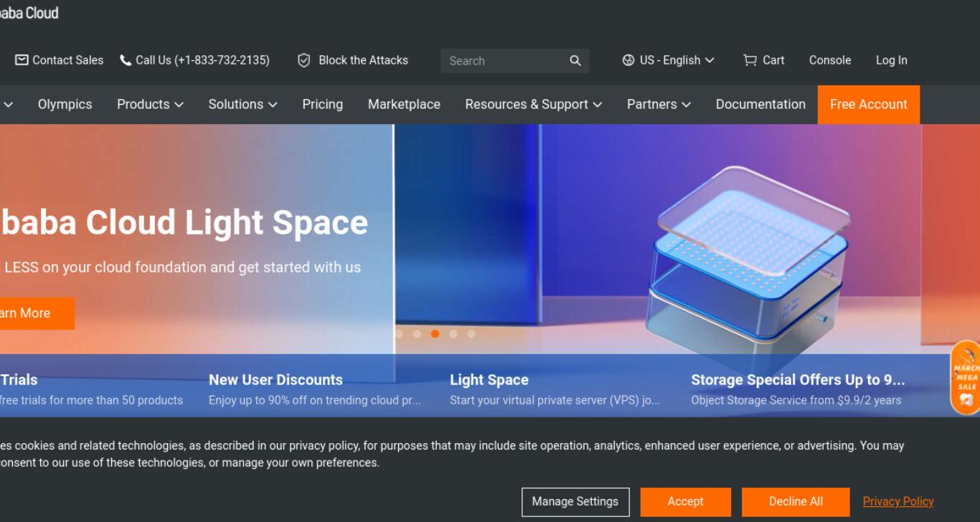Select the first carousel dot
The height and width of the screenshot is (522, 980).
click(x=399, y=333)
